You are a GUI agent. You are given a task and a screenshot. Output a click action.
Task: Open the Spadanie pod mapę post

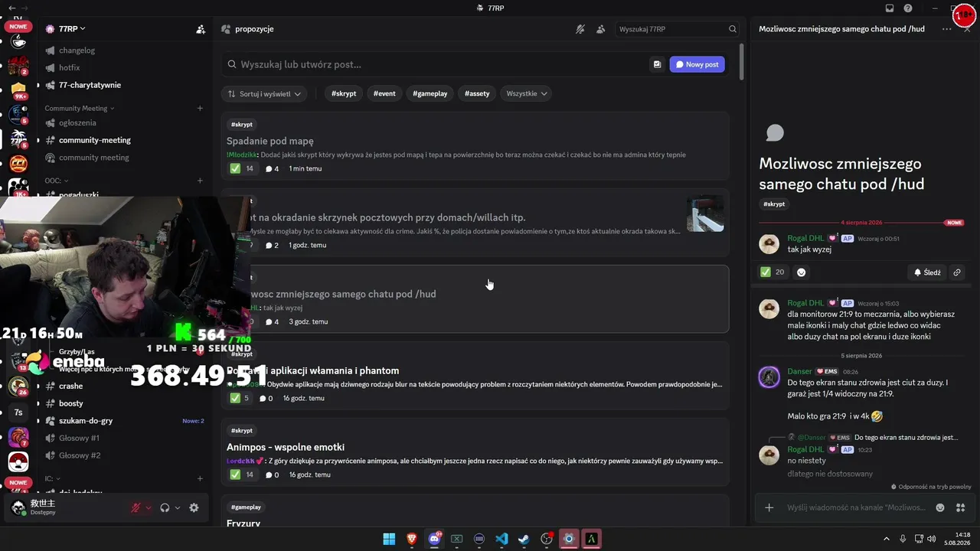[475, 146]
